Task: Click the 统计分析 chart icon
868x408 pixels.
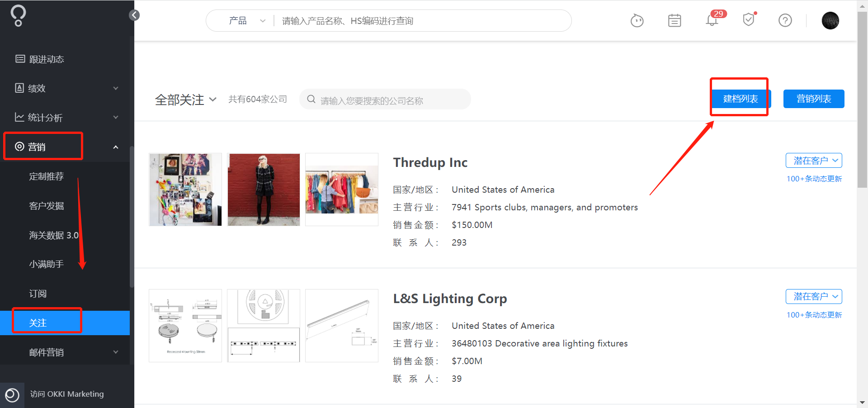Action: point(19,117)
